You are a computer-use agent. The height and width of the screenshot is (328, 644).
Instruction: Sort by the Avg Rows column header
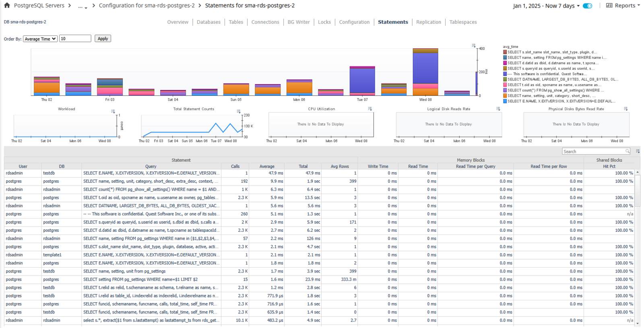pyautogui.click(x=340, y=166)
